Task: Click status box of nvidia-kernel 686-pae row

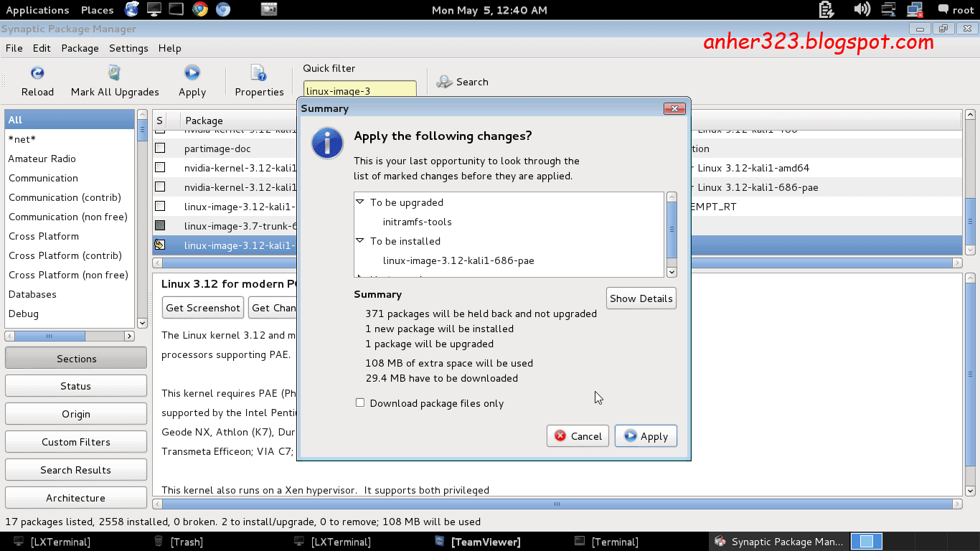Action: 160,187
